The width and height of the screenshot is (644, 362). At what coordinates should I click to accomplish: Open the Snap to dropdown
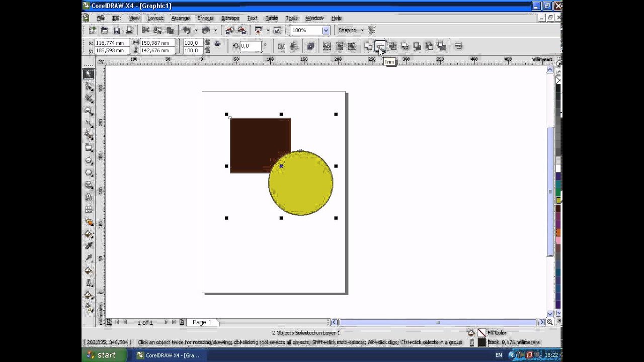click(x=350, y=30)
